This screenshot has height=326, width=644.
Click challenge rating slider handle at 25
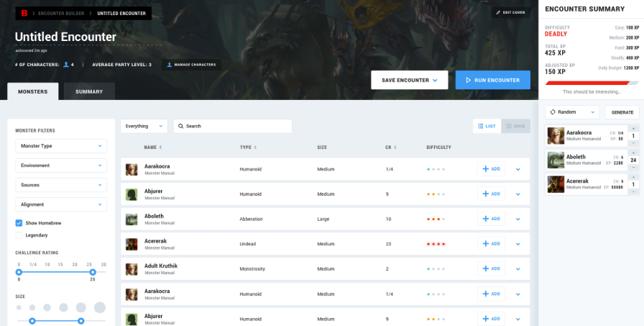click(93, 272)
